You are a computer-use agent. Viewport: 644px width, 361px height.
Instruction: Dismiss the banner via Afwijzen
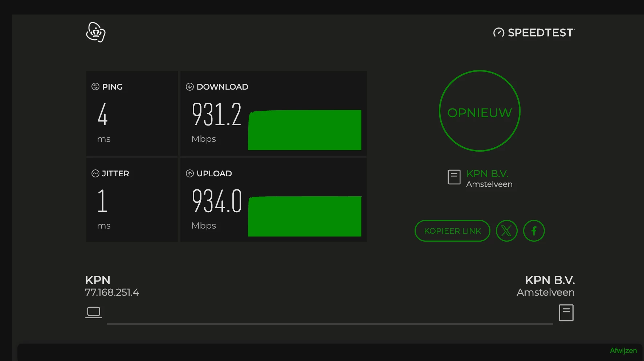click(623, 350)
